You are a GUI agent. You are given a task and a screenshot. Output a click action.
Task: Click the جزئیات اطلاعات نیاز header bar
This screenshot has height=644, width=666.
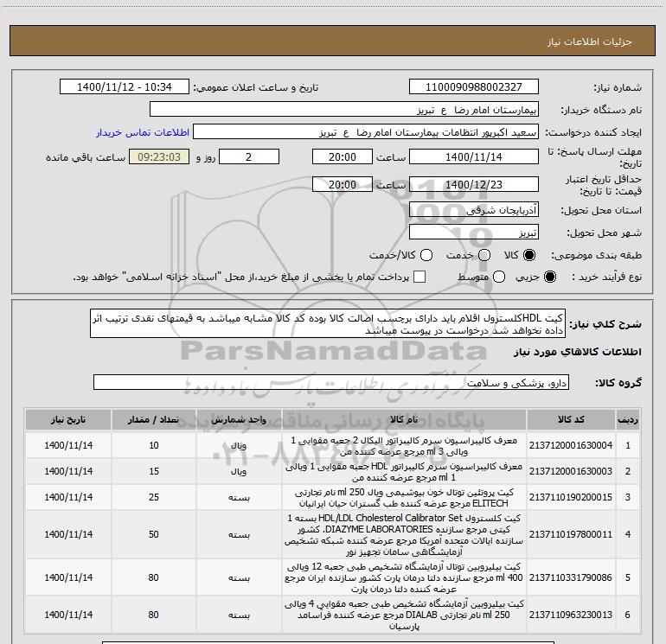click(332, 41)
